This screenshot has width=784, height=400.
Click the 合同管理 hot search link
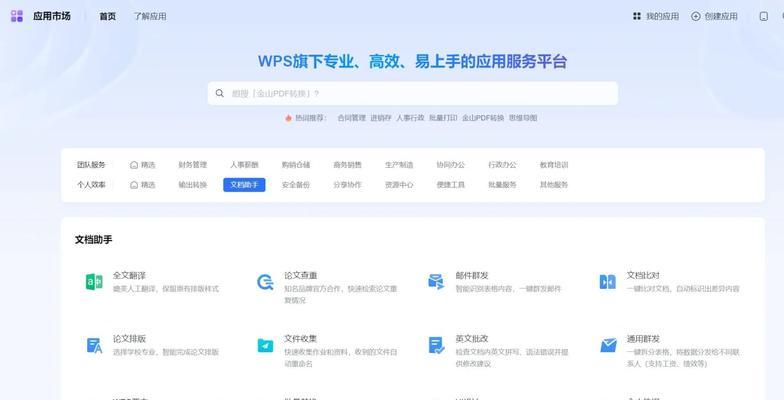(352, 118)
